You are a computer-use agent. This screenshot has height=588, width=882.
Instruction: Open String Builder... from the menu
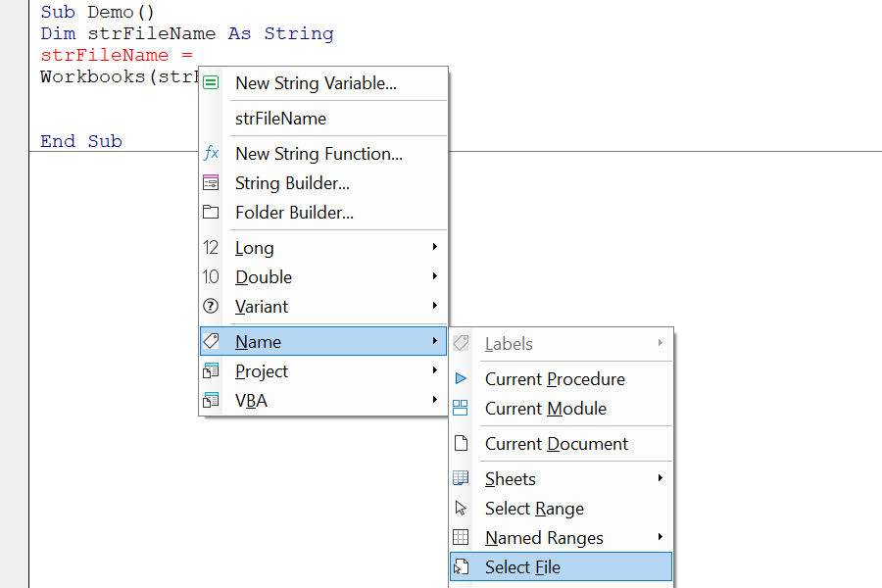323,183
